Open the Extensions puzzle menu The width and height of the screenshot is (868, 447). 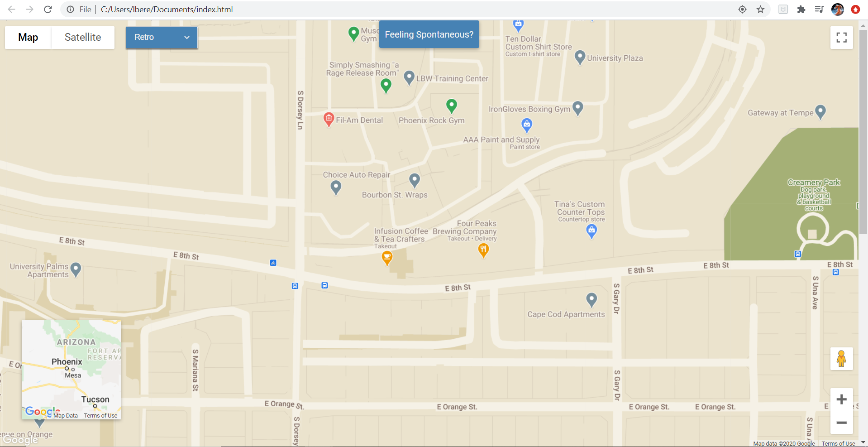[x=801, y=10]
